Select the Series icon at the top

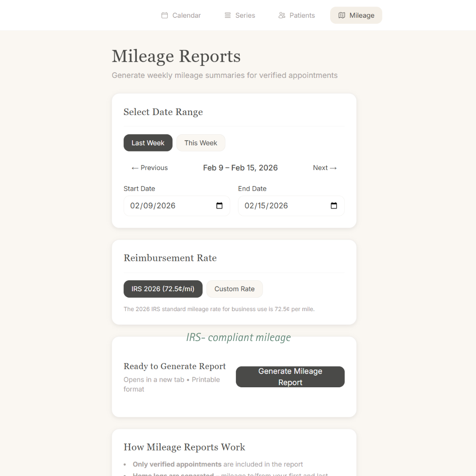(x=227, y=15)
